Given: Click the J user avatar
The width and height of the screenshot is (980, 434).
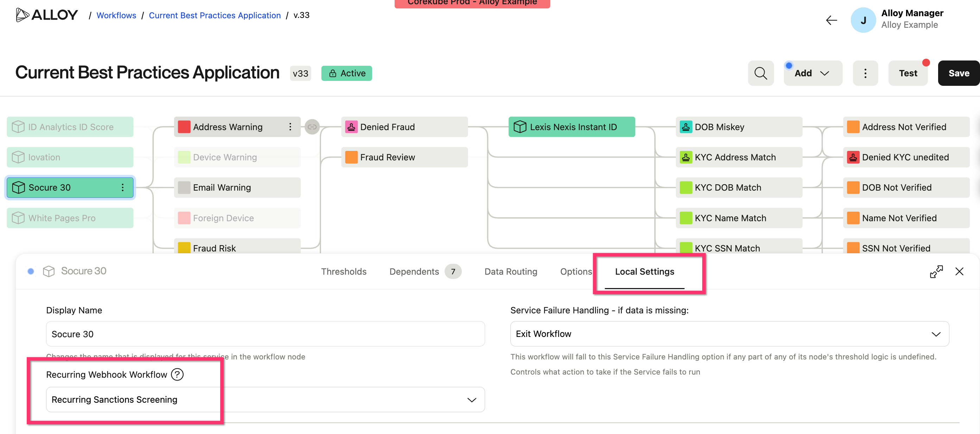Looking at the screenshot, I should coord(863,20).
